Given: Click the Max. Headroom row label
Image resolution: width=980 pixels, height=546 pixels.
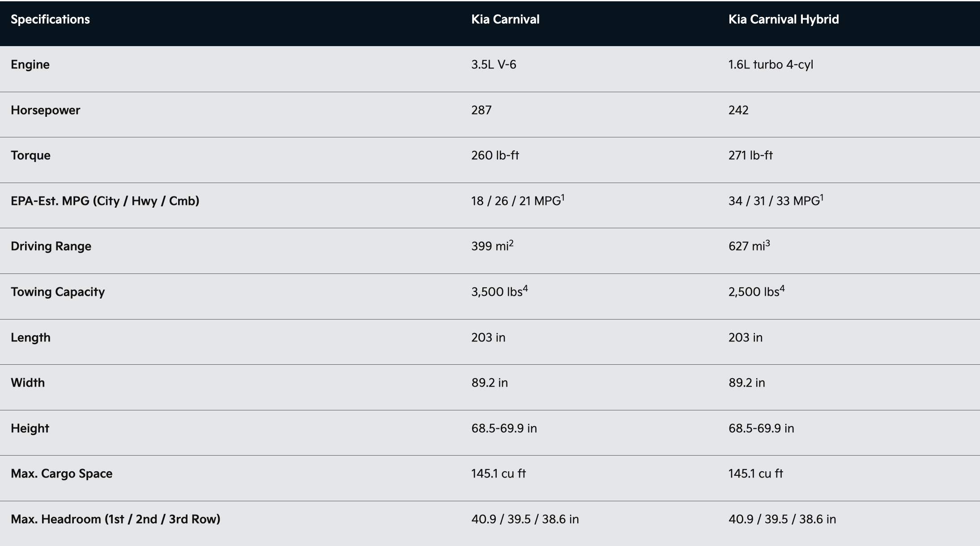Looking at the screenshot, I should point(115,519).
